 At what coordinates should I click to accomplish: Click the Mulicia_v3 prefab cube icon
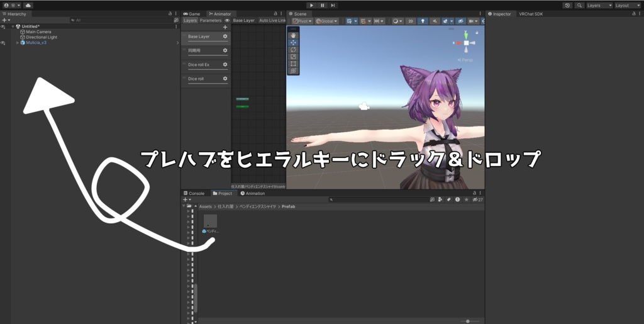[x=23, y=42]
